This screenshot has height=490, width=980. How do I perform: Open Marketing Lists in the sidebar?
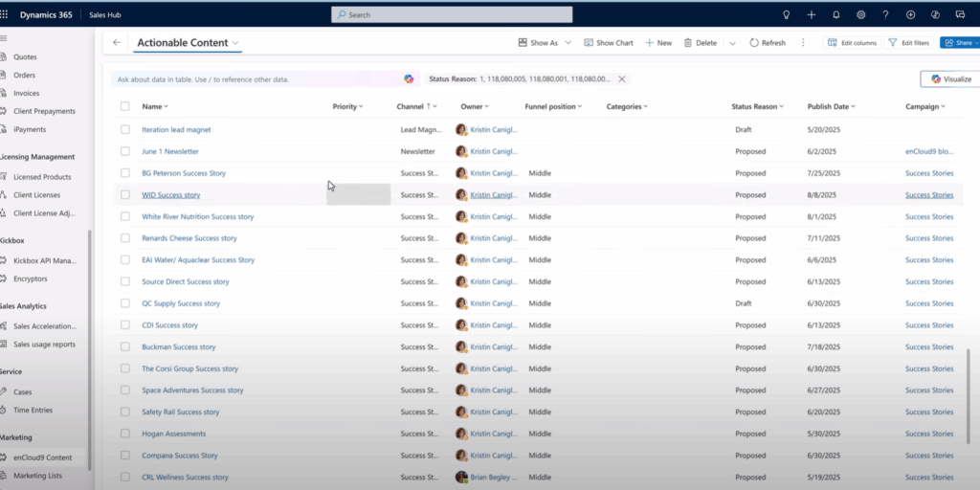tap(37, 476)
